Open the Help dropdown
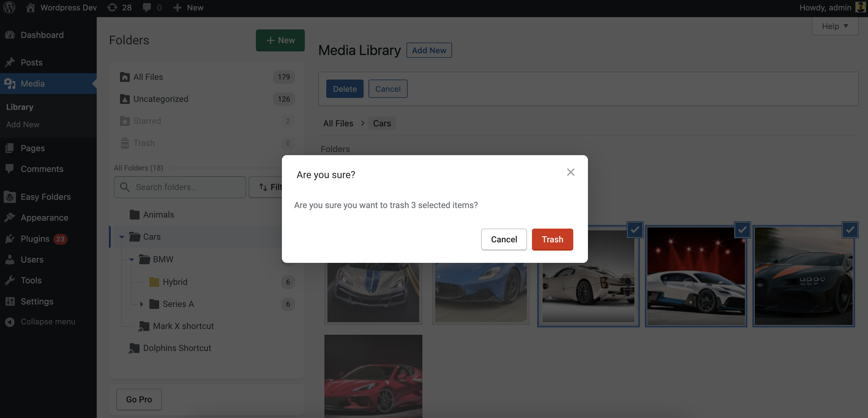This screenshot has width=868, height=418. 835,26
